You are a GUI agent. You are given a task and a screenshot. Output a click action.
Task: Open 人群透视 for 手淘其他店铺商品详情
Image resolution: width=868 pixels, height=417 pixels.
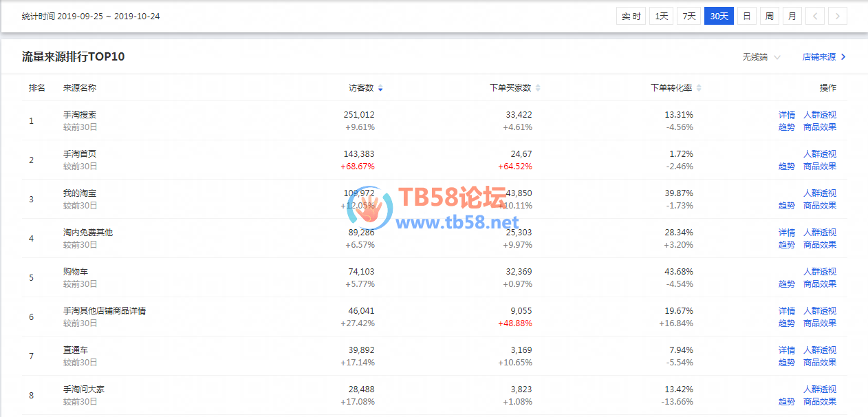[820, 311]
